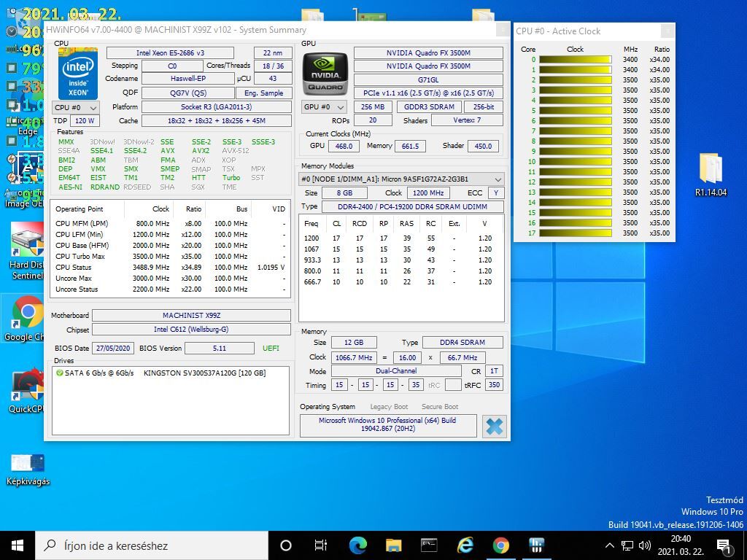Image resolution: width=747 pixels, height=560 pixels.
Task: Switch to HWiNFO taskbar icon
Action: (x=537, y=545)
